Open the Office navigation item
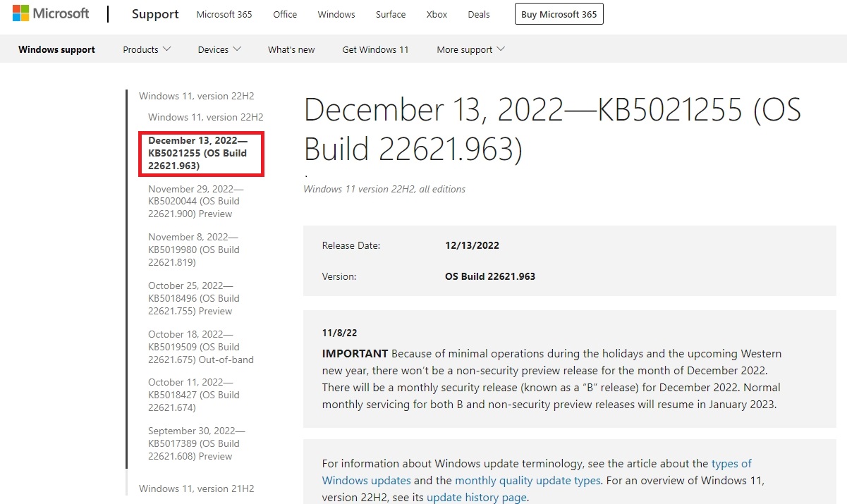Viewport: 847px width, 504px height. click(285, 15)
